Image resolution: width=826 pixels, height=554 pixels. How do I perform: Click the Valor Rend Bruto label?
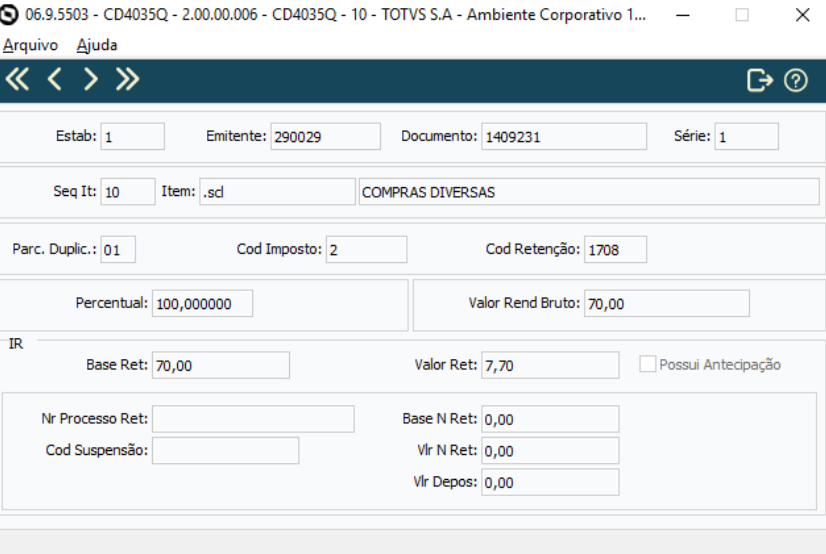pos(524,303)
